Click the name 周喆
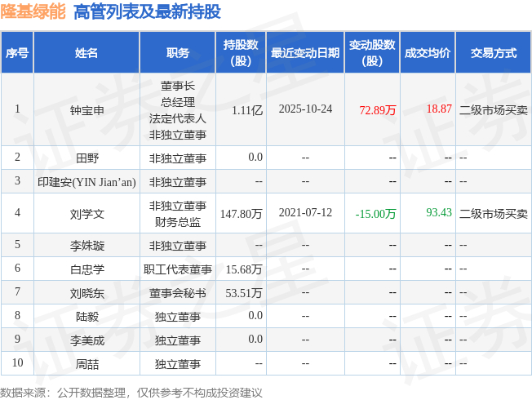The width and height of the screenshot is (532, 400). tap(86, 364)
